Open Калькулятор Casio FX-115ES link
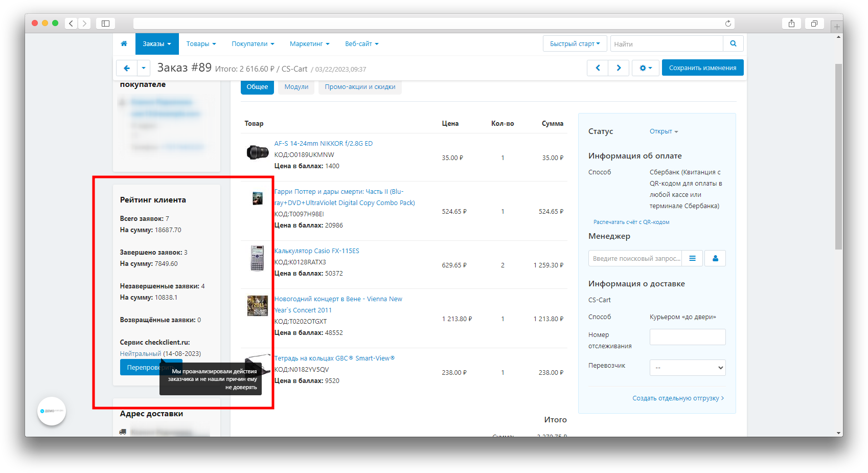The image size is (868, 473). coord(317,251)
